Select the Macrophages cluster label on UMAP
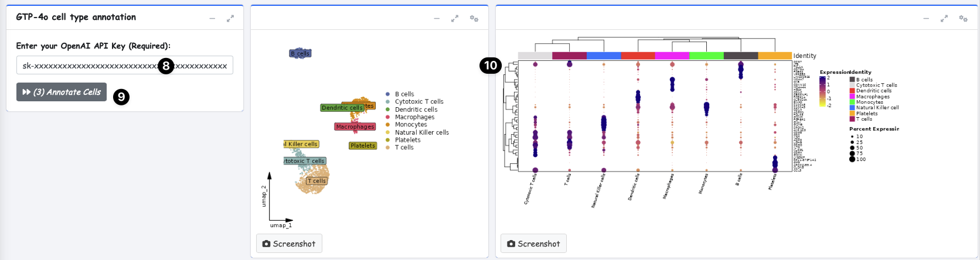 pos(355,126)
